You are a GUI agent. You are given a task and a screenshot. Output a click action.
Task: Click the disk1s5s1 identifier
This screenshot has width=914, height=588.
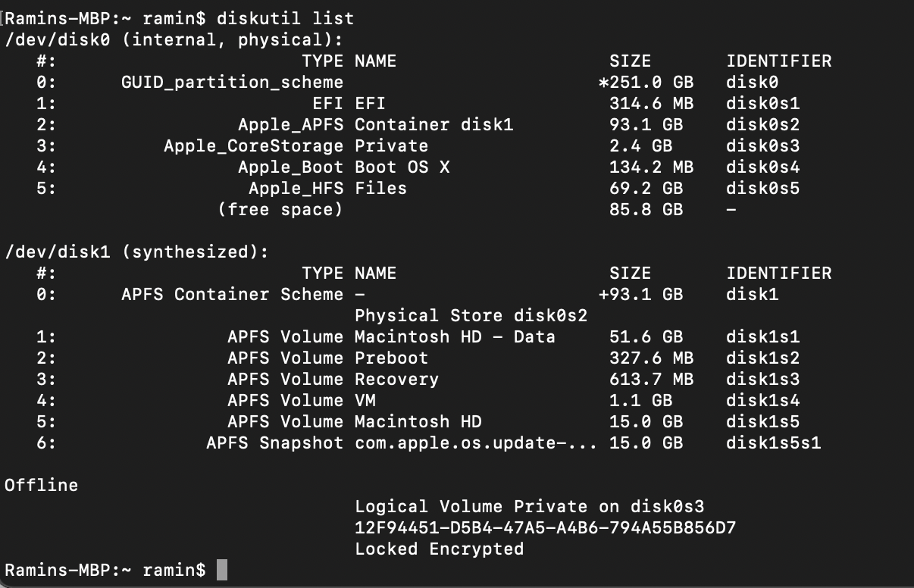tap(773, 443)
